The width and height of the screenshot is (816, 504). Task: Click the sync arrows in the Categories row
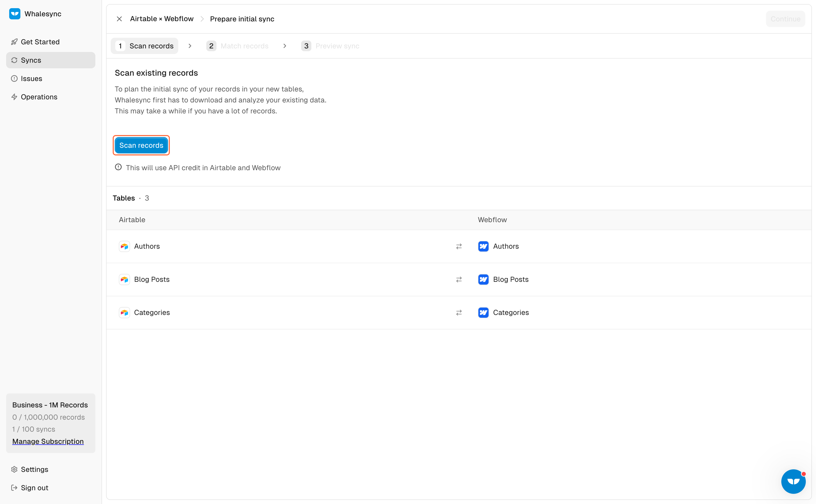coord(459,312)
